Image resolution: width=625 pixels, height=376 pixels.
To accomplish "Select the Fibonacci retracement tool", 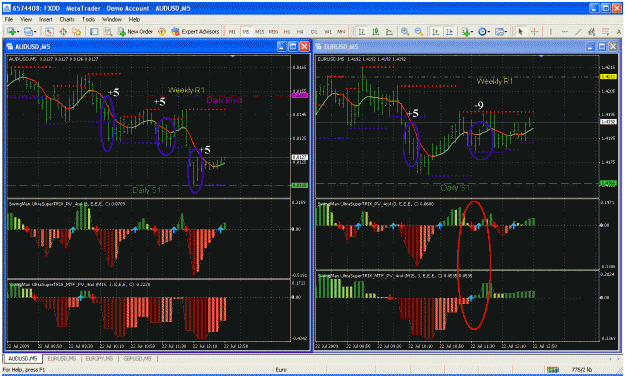I will 605,31.
